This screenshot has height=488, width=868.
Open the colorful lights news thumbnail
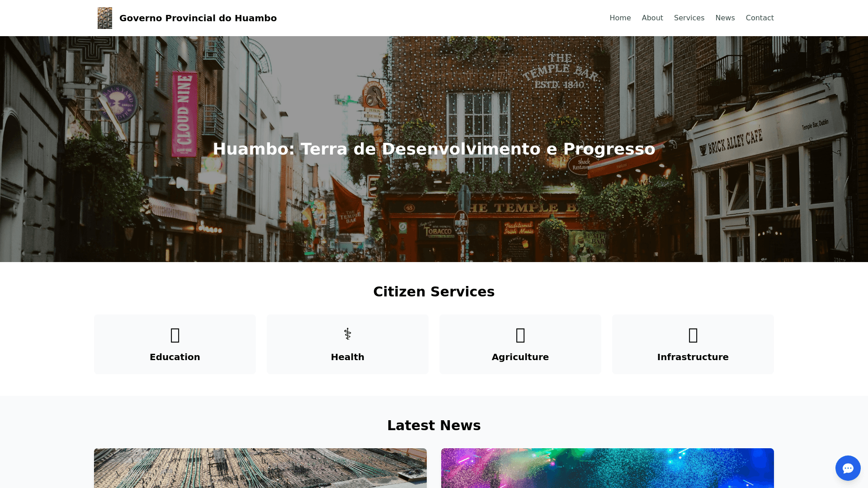point(607,468)
